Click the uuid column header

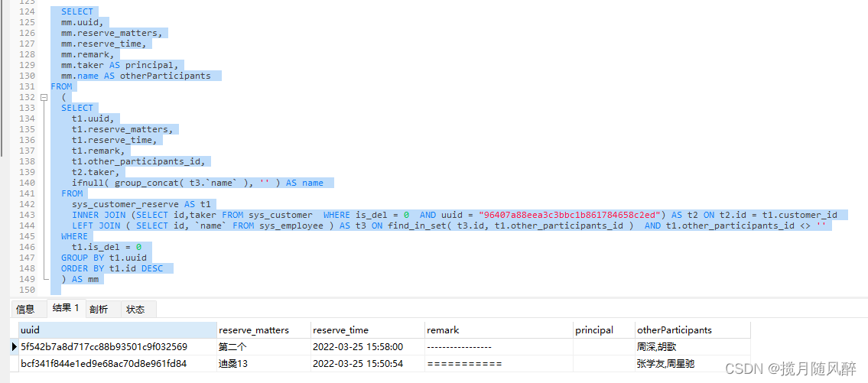(x=117, y=330)
